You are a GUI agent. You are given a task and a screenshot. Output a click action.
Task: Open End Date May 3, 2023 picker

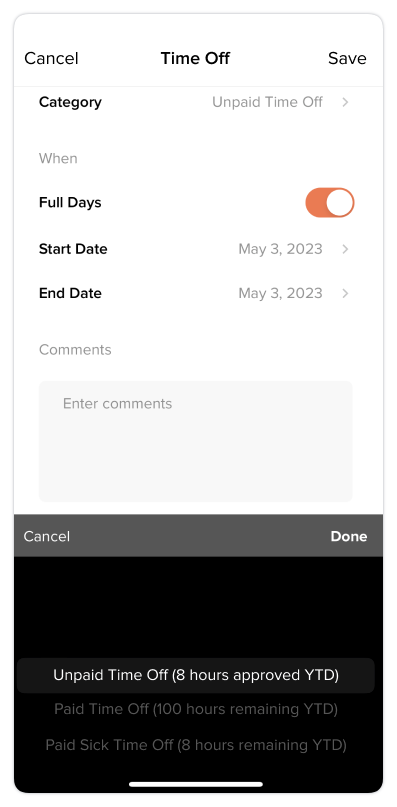pyautogui.click(x=280, y=293)
